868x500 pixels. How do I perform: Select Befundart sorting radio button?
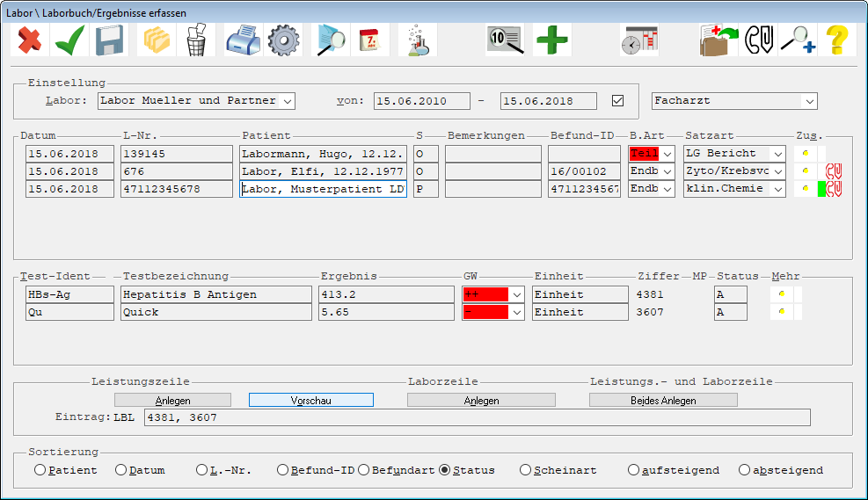tap(364, 469)
